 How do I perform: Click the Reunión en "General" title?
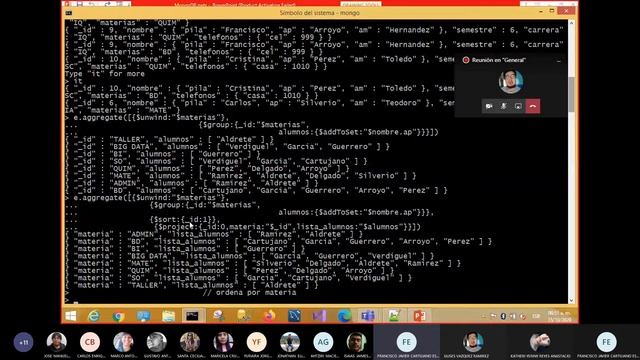(x=498, y=60)
